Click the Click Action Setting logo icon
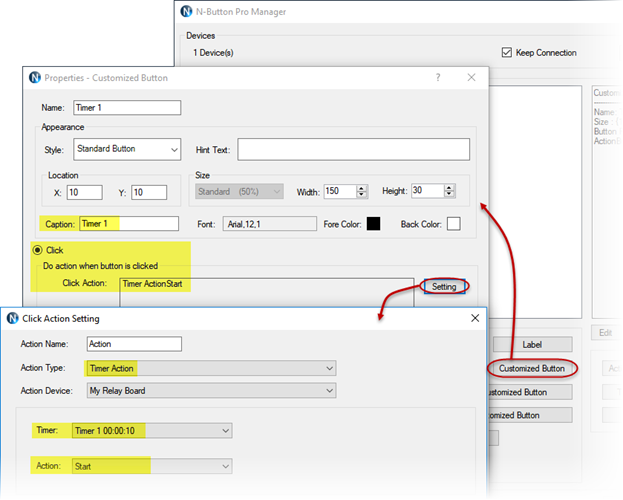Screen dimensions: 623x500 pos(13,318)
